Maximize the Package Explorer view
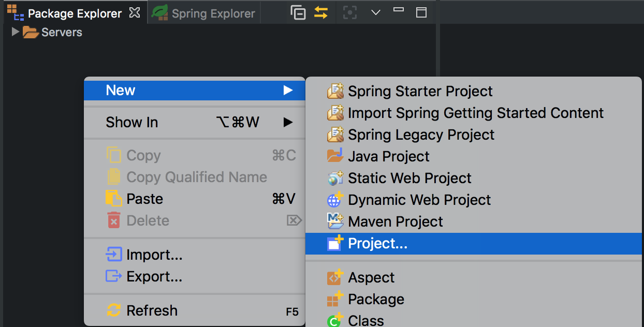This screenshot has height=327, width=644. (421, 13)
